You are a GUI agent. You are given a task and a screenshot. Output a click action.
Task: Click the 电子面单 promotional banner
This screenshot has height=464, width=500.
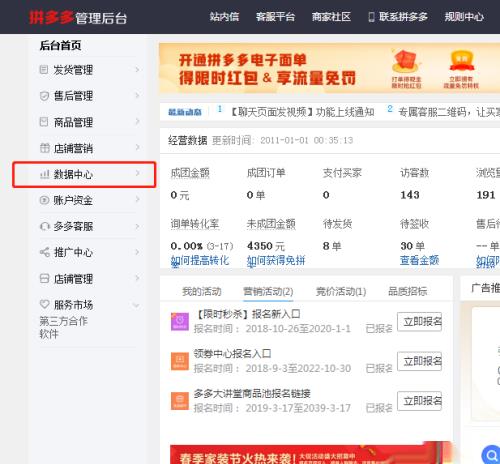pyautogui.click(x=330, y=68)
